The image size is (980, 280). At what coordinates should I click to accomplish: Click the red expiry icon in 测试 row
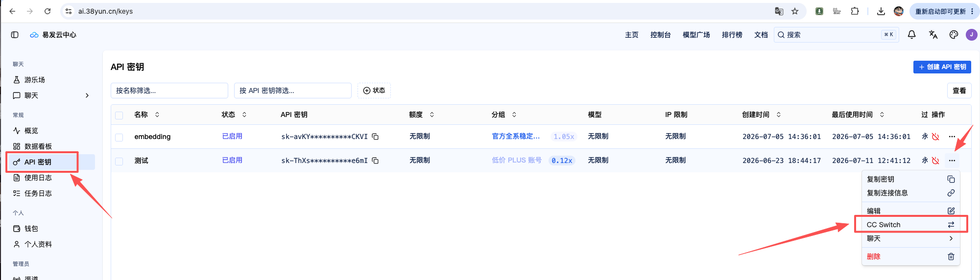click(x=935, y=161)
